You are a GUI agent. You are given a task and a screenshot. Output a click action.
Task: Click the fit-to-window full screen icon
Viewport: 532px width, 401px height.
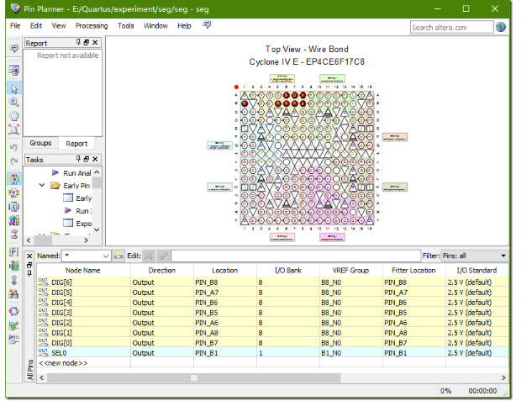coord(14,129)
